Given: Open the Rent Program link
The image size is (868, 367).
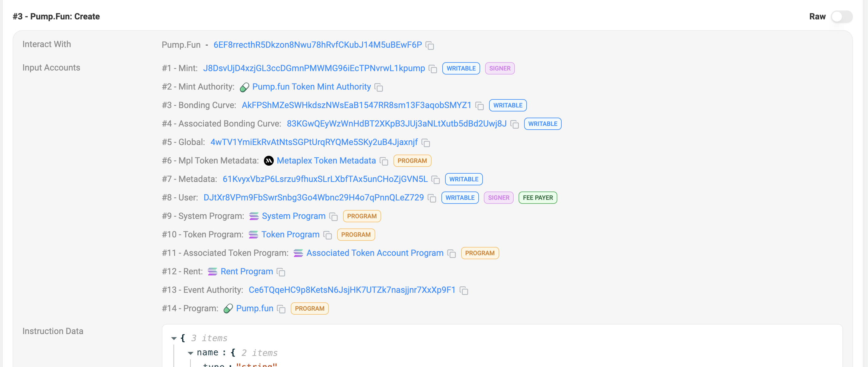Looking at the screenshot, I should 247,272.
